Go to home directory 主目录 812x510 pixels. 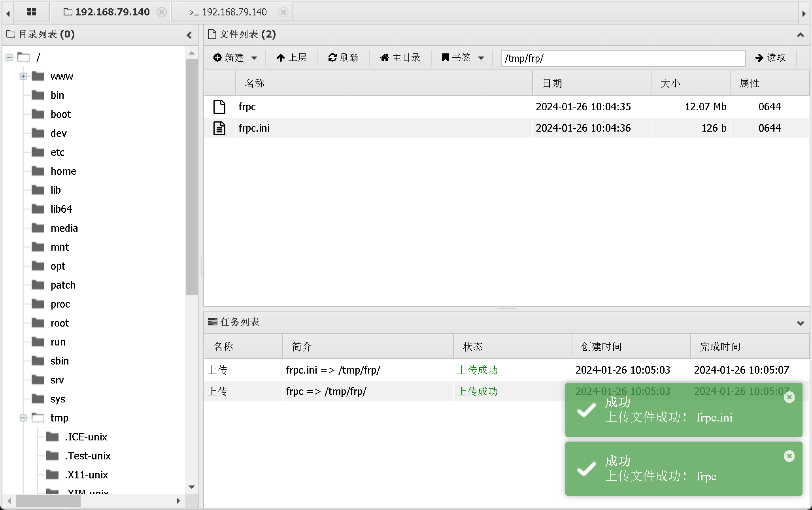click(400, 58)
